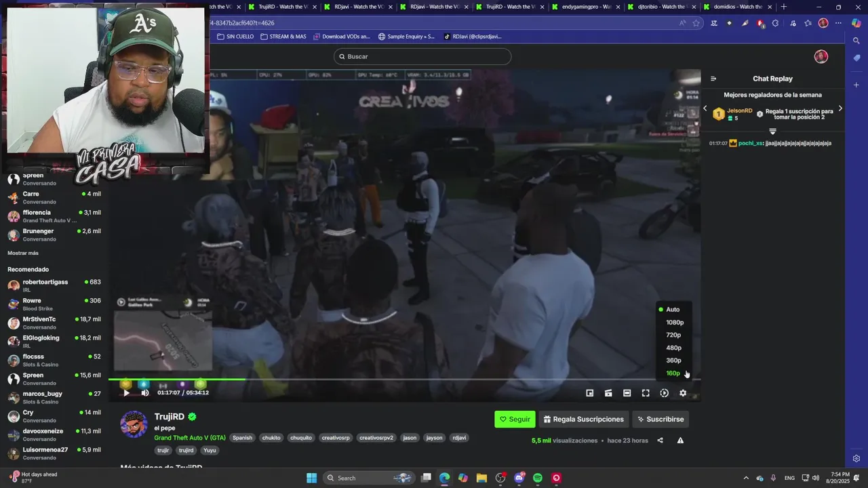The image size is (868, 488).
Task: Open the user profile avatar menu
Action: pyautogui.click(x=821, y=56)
